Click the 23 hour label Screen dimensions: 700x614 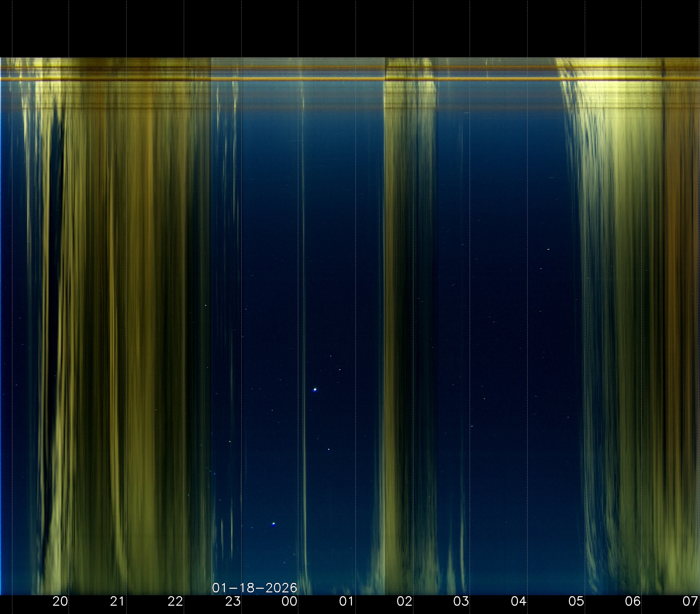pyautogui.click(x=233, y=601)
